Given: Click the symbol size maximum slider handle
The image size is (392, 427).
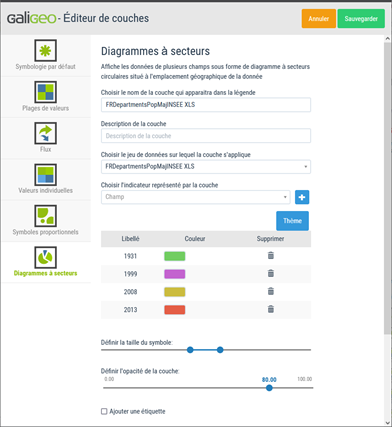Looking at the screenshot, I should pos(220,350).
